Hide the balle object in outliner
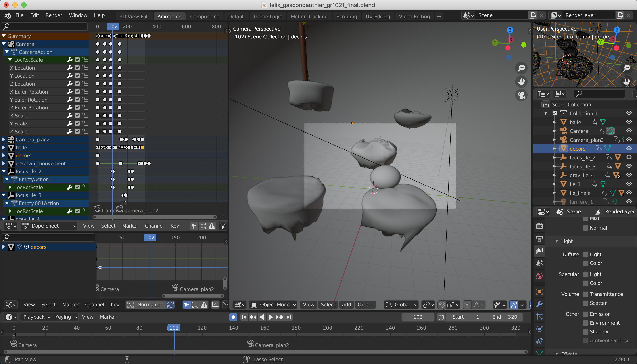637x364 pixels. [629, 122]
